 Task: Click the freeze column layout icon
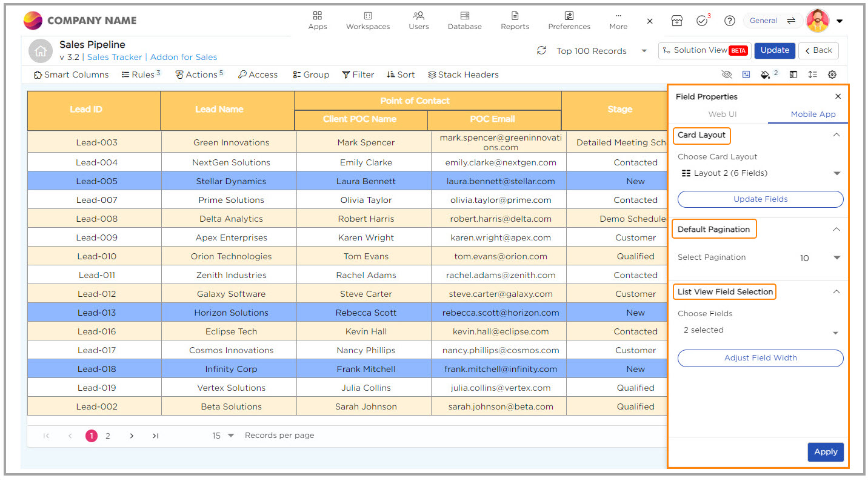(x=793, y=75)
